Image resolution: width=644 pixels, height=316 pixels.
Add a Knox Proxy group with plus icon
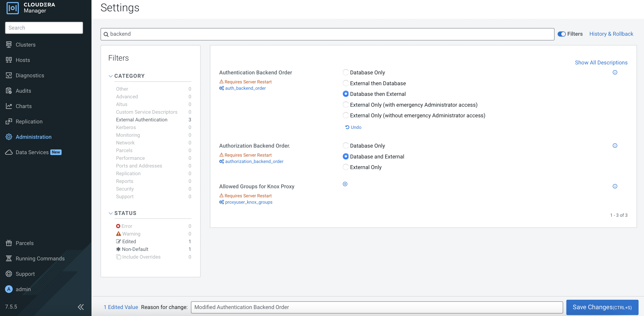coord(345,184)
